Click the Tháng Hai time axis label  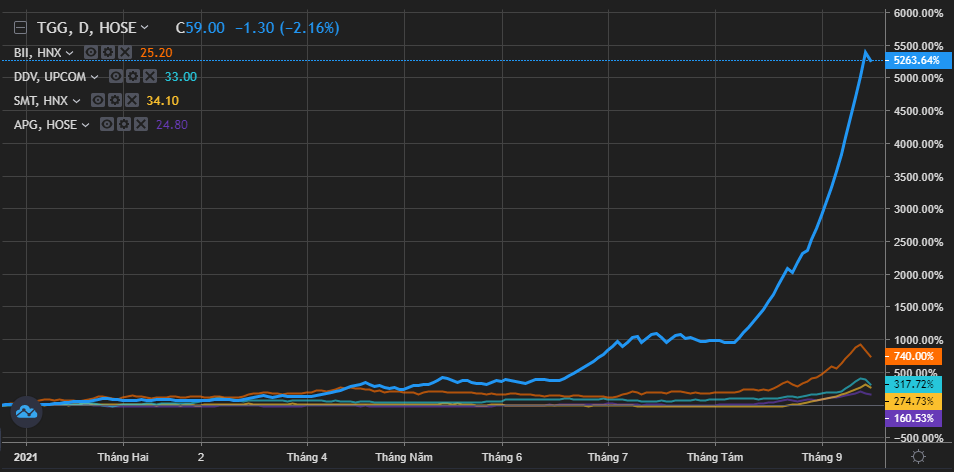point(124,457)
